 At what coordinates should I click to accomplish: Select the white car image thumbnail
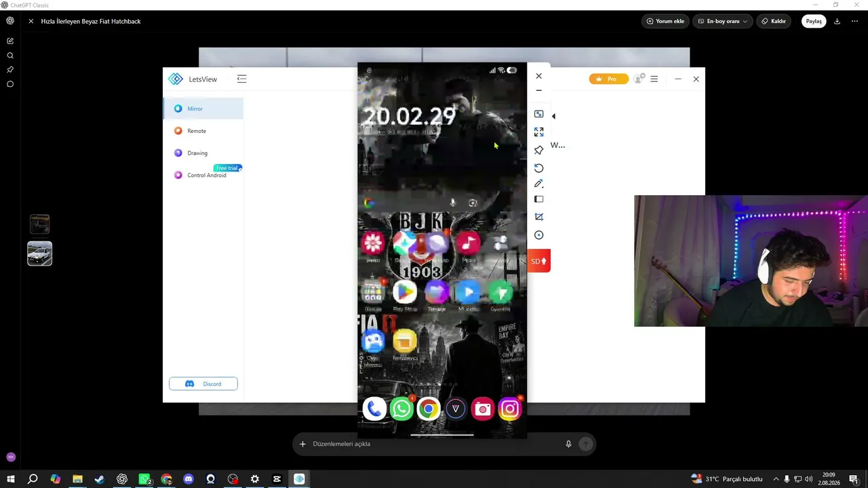click(39, 253)
